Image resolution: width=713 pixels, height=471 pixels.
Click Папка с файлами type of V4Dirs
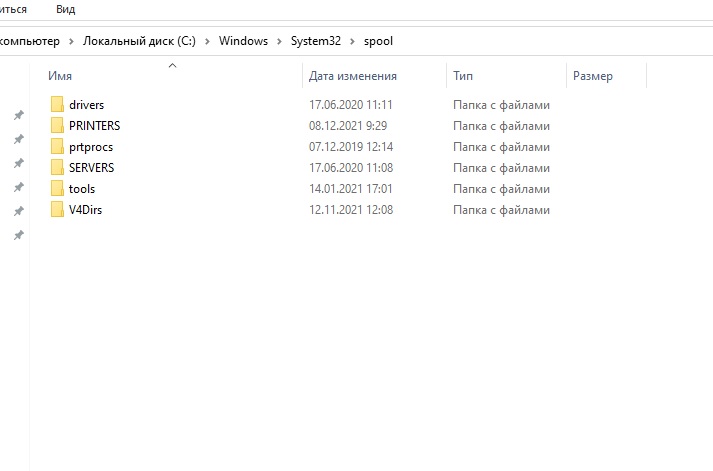coord(502,210)
